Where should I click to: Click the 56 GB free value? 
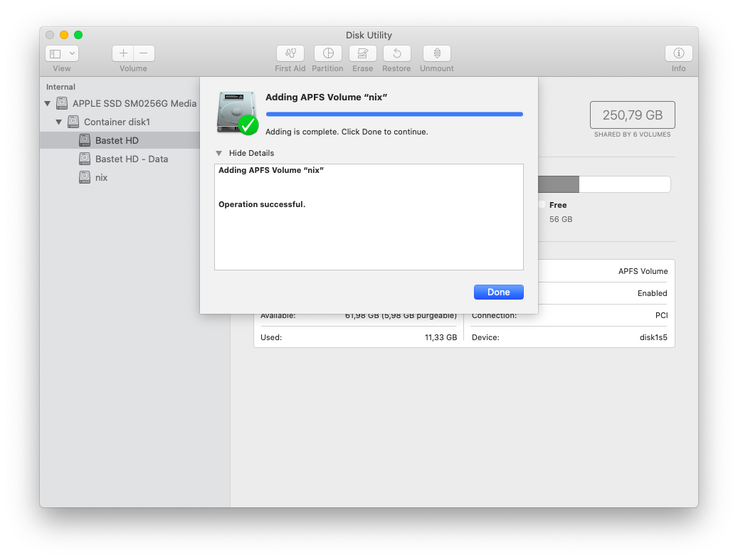pyautogui.click(x=561, y=219)
